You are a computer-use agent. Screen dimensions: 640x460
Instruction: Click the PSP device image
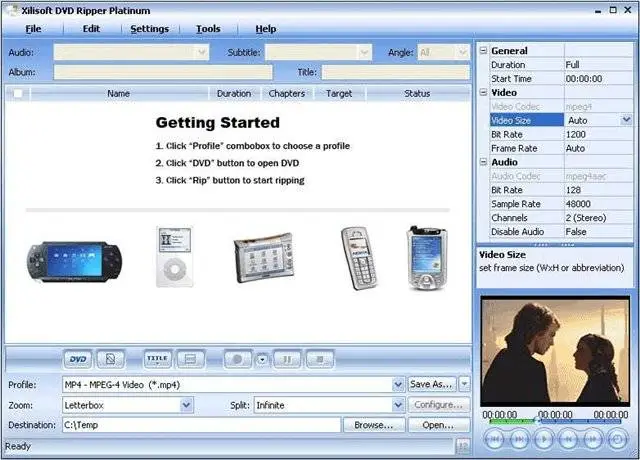pyautogui.click(x=74, y=261)
